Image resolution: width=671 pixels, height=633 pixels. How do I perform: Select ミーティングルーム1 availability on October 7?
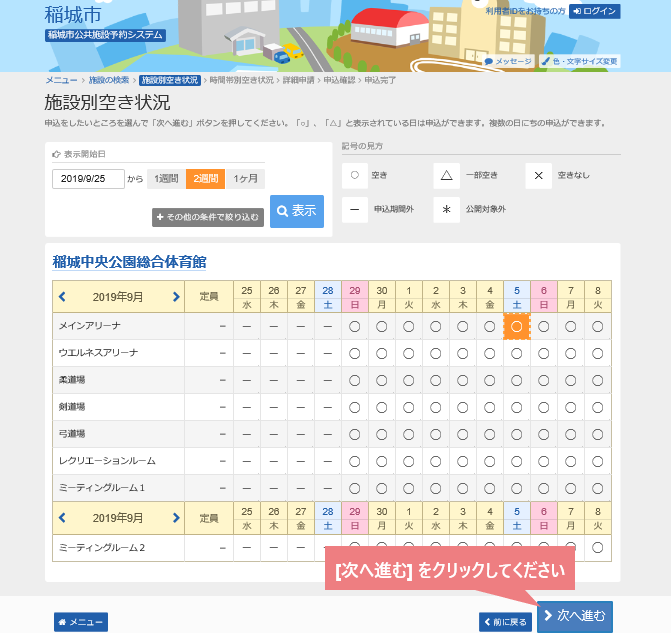[x=570, y=488]
